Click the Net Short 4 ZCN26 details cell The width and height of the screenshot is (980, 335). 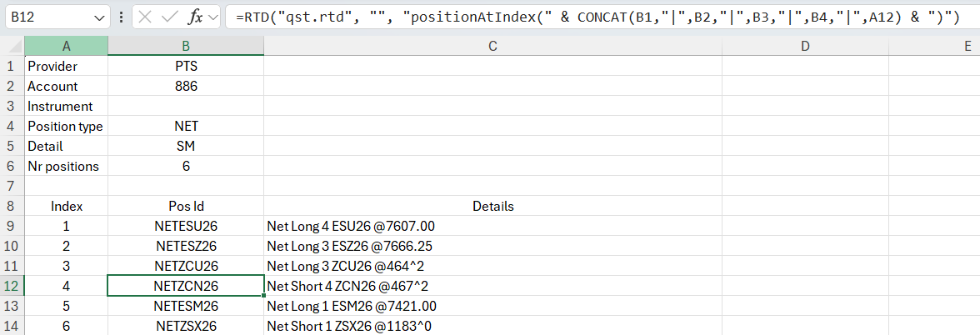pos(492,286)
